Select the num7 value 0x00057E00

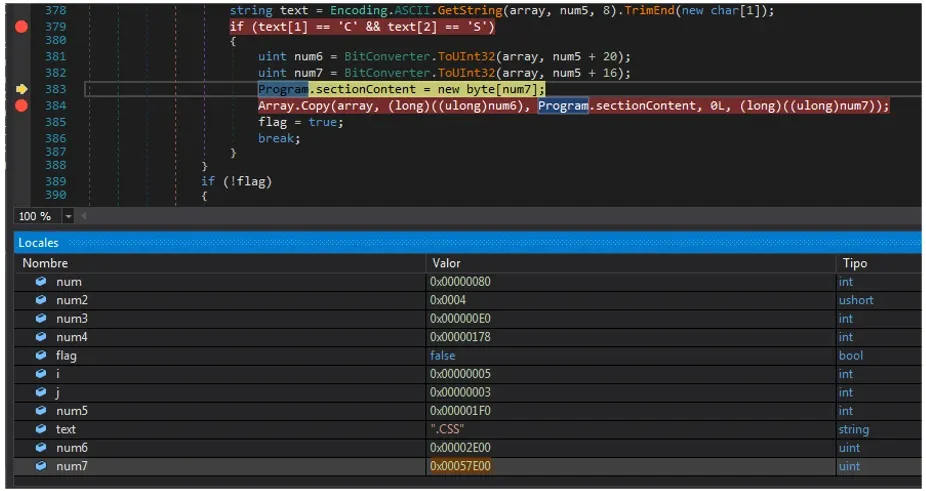(460, 466)
